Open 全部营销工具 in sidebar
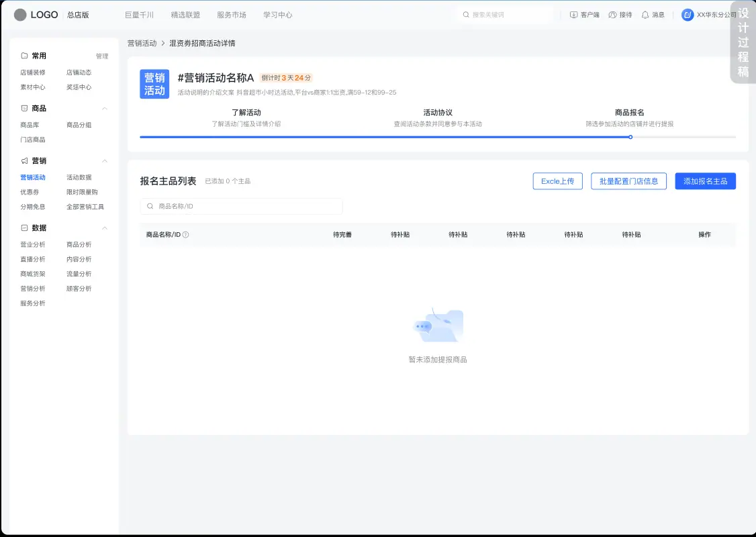This screenshot has height=537, width=756. coord(85,207)
